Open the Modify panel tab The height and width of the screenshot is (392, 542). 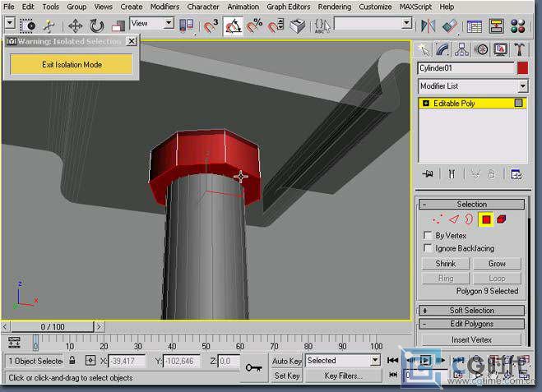pyautogui.click(x=442, y=49)
